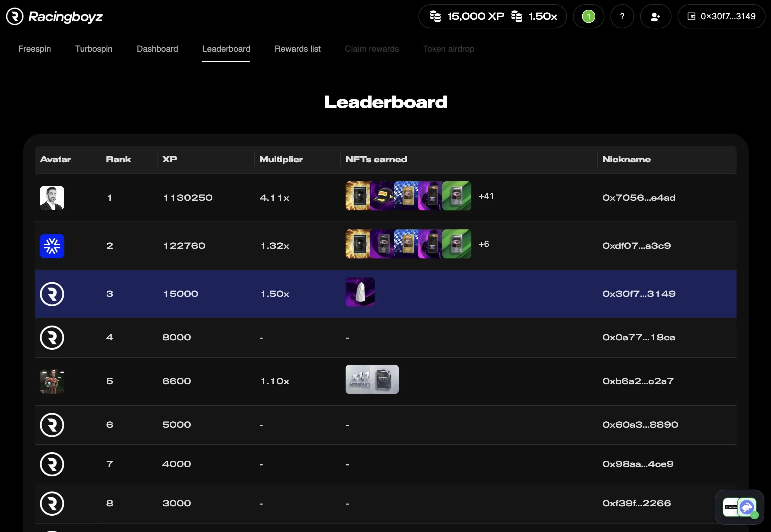This screenshot has height=532, width=771.
Task: Click nickname 0xb6a2...c2a7
Action: pos(638,381)
